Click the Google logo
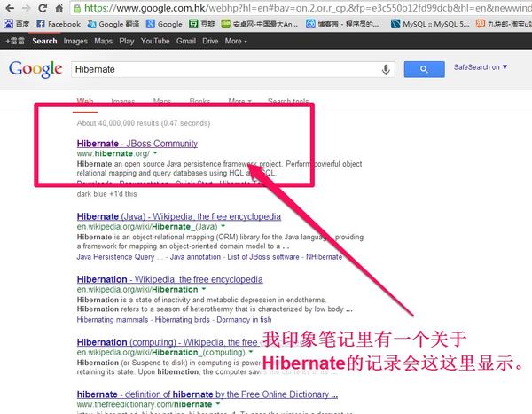 tap(35, 69)
